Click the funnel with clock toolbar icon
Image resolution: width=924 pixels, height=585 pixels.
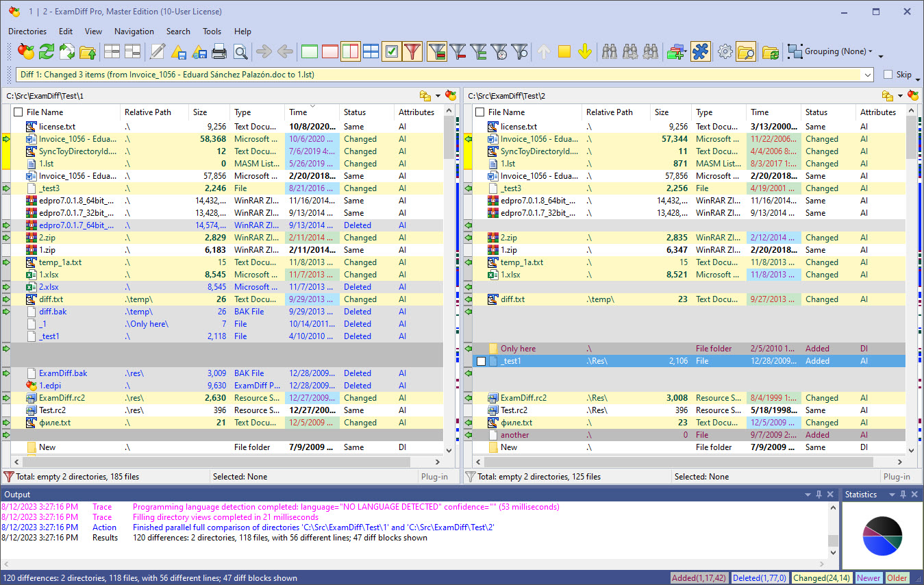500,51
